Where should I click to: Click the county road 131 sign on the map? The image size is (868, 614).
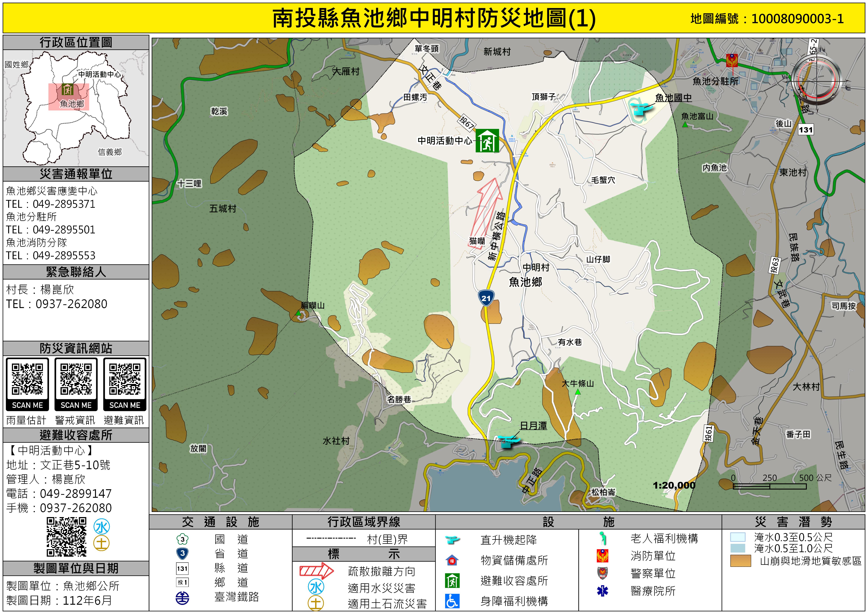click(x=806, y=130)
